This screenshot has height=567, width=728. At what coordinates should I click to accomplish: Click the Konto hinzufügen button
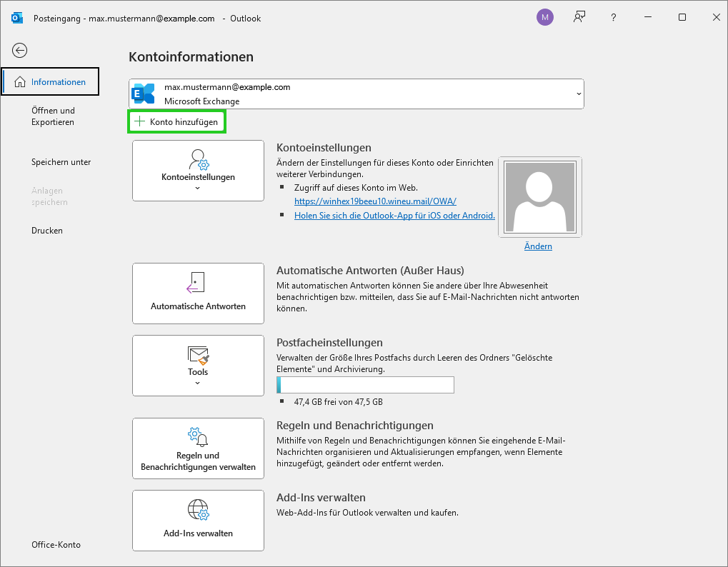point(177,121)
